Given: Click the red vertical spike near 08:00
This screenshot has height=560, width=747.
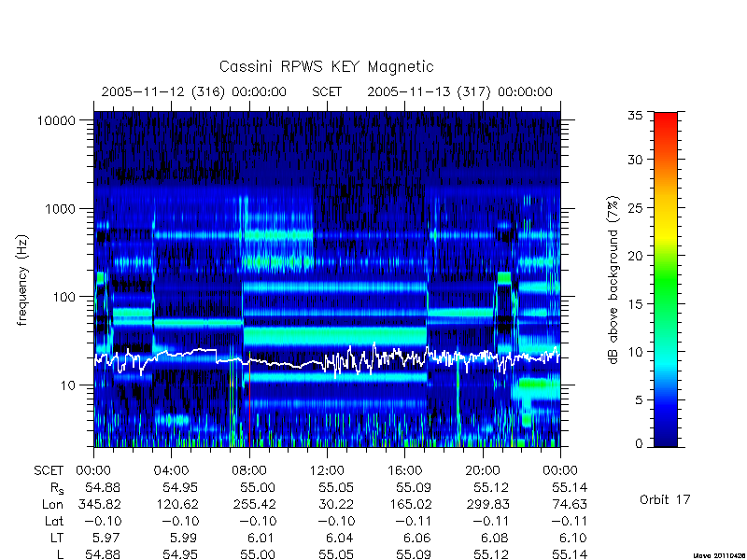Looking at the screenshot, I should [x=249, y=405].
